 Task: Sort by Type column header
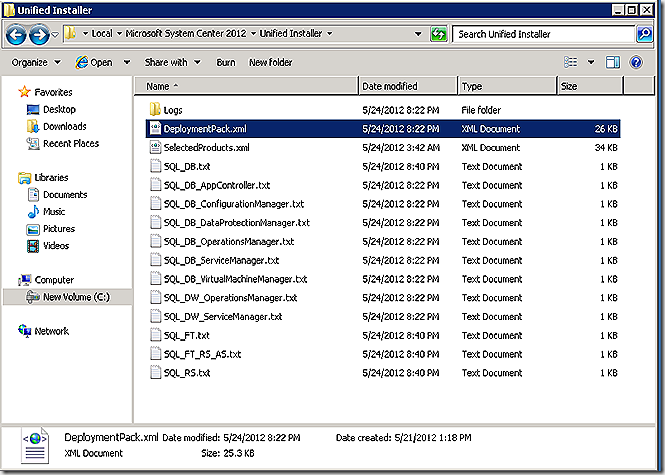coord(507,86)
